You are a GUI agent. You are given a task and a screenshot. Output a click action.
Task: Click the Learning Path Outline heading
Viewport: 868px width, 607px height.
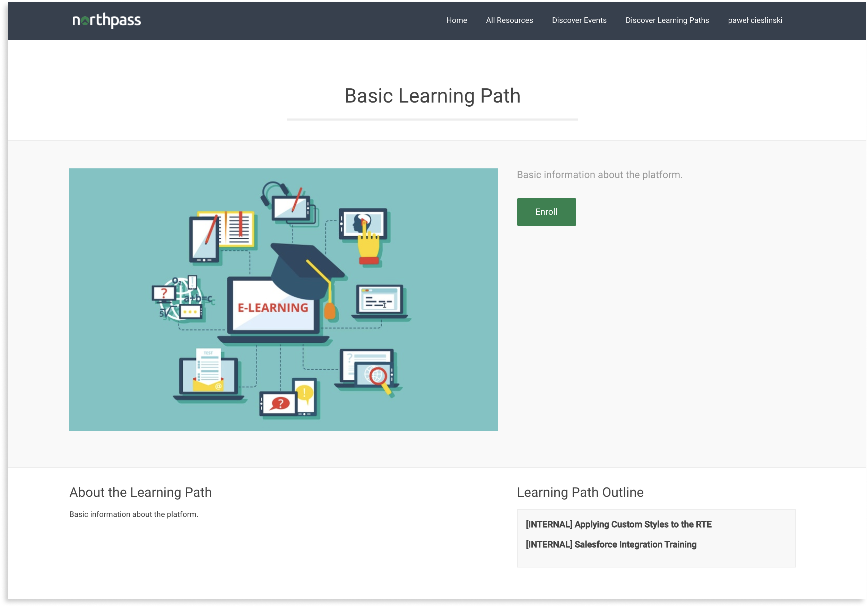pyautogui.click(x=580, y=492)
